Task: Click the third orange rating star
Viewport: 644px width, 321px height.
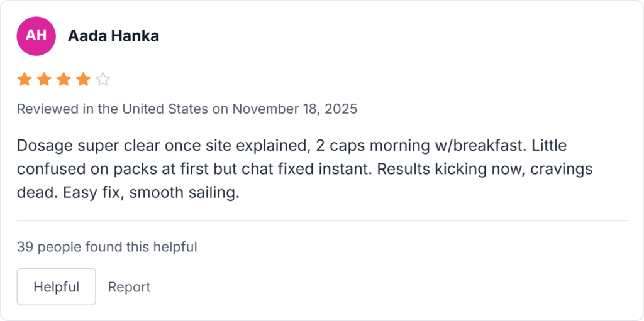Action: click(x=64, y=80)
